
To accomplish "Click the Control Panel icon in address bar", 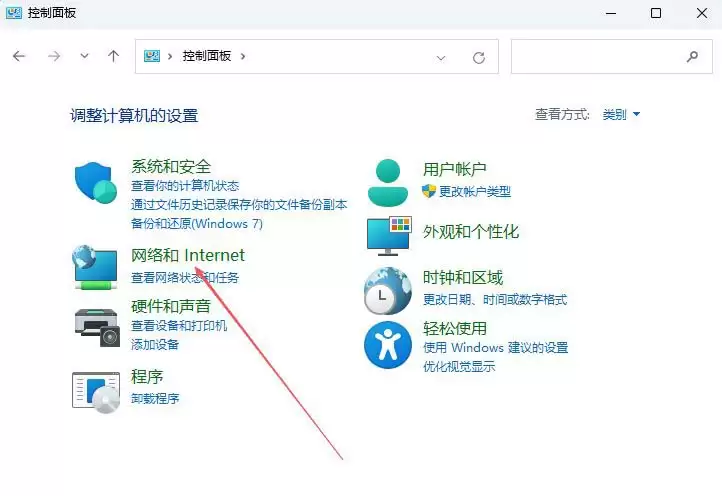I will [152, 56].
